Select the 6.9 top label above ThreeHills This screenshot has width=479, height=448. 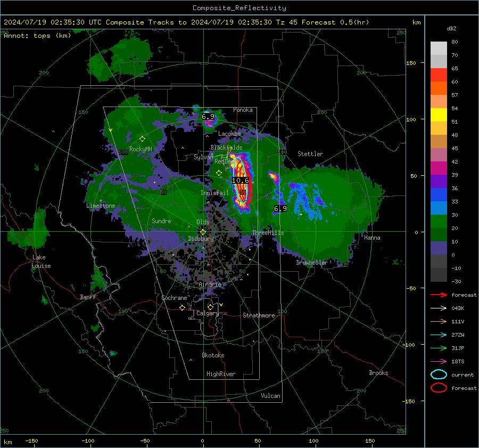click(x=280, y=209)
